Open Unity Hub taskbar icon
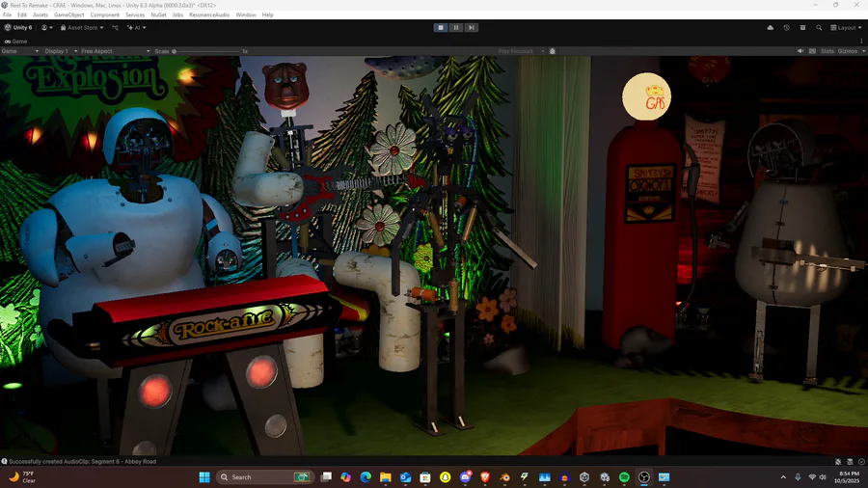868x488 pixels. coord(584,477)
